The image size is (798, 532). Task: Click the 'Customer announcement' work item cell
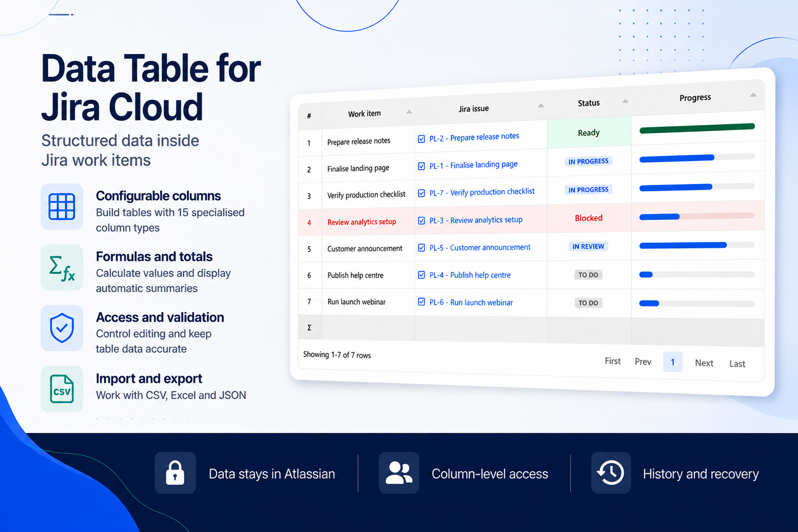point(369,249)
